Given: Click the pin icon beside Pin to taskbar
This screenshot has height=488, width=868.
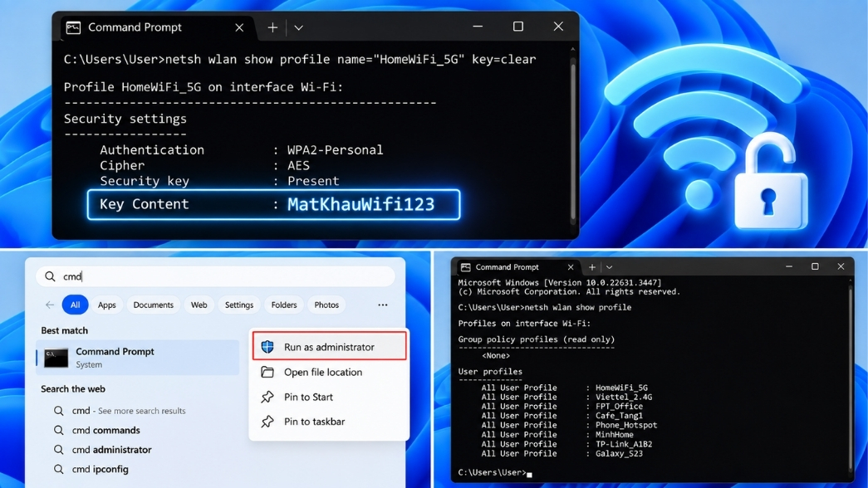Looking at the screenshot, I should [x=267, y=422].
